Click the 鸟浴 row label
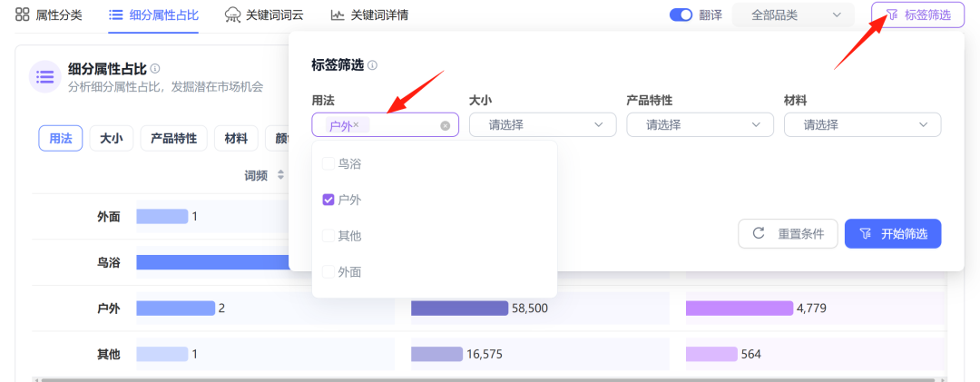Screen dimensions: 980x382 click(108, 262)
